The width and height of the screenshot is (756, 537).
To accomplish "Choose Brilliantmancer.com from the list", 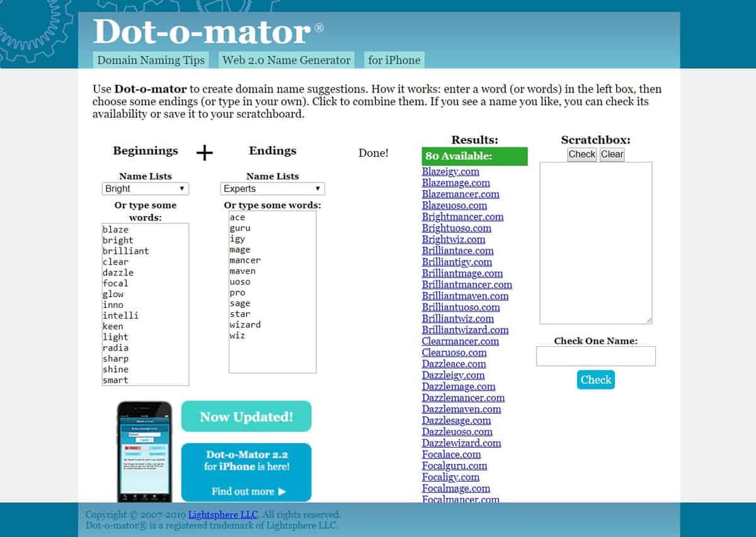I will pos(467,285).
